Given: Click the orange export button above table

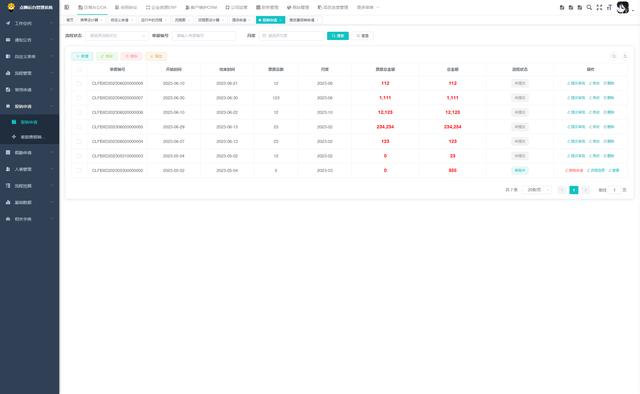Looking at the screenshot, I should [156, 56].
